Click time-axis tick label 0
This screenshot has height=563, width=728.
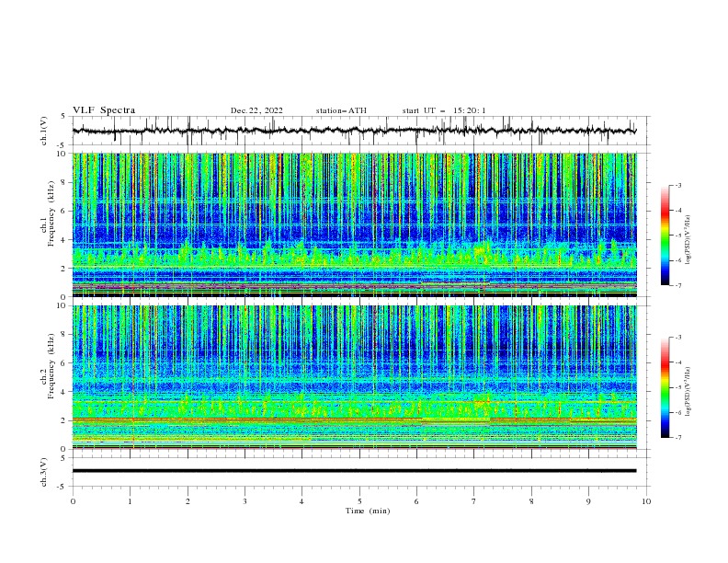pyautogui.click(x=73, y=501)
